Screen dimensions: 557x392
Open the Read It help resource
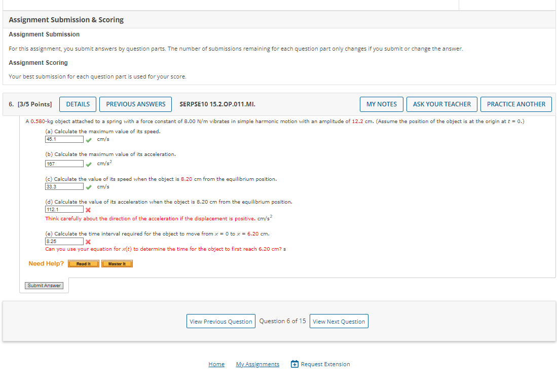[83, 263]
